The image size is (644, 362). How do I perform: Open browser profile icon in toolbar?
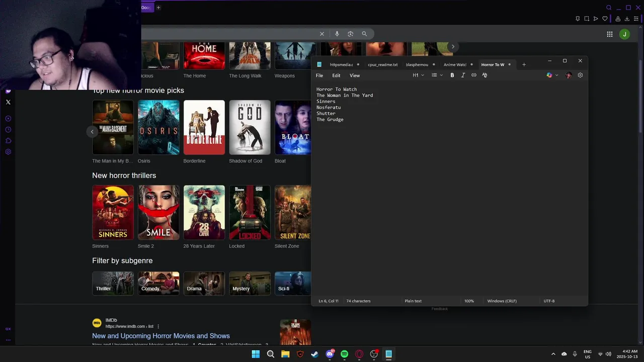pyautogui.click(x=618, y=19)
